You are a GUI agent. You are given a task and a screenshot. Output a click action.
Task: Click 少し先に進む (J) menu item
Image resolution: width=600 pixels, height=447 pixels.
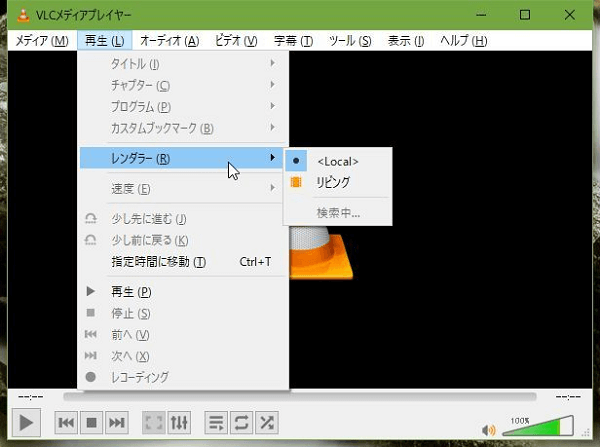pyautogui.click(x=183, y=219)
